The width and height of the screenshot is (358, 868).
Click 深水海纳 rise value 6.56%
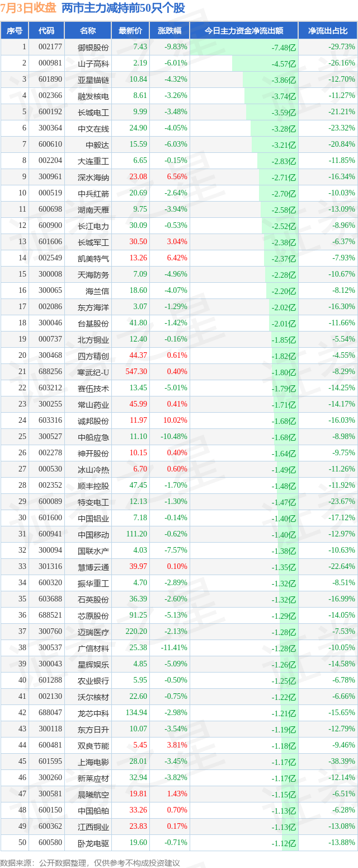[x=177, y=177]
